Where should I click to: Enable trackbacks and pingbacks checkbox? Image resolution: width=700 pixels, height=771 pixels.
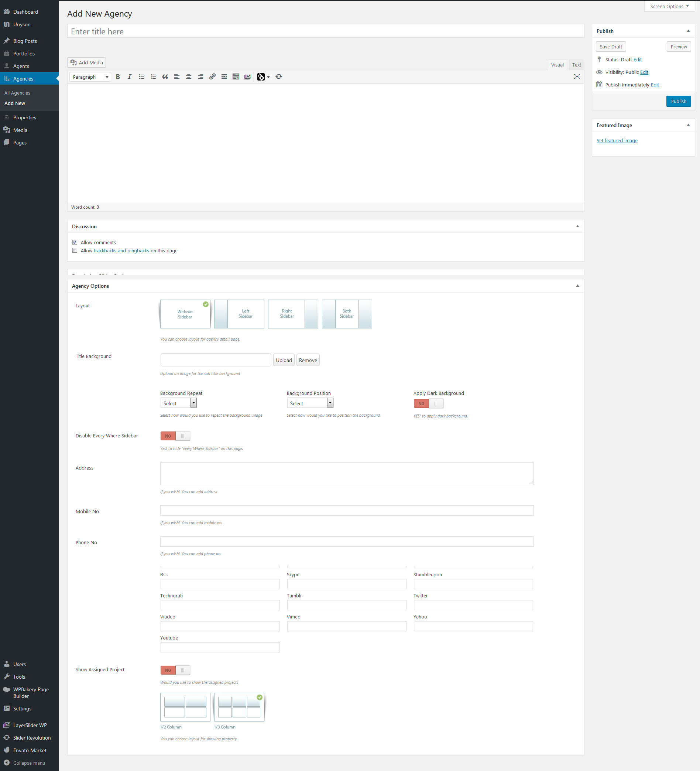(75, 250)
